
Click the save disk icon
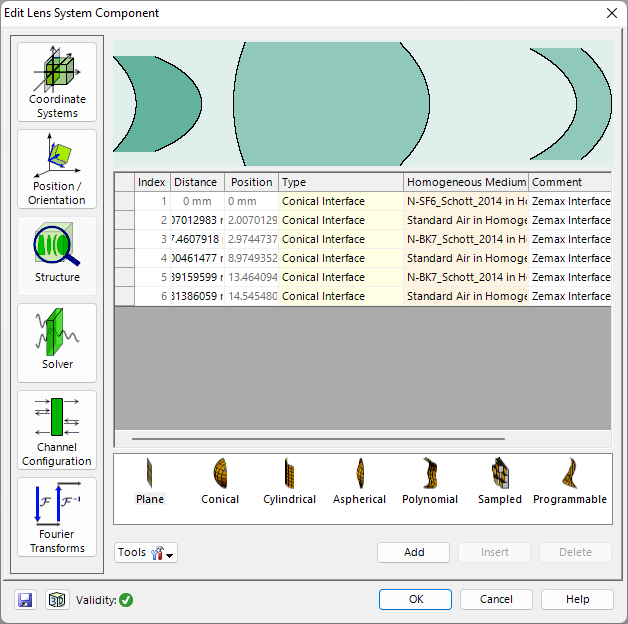25,600
